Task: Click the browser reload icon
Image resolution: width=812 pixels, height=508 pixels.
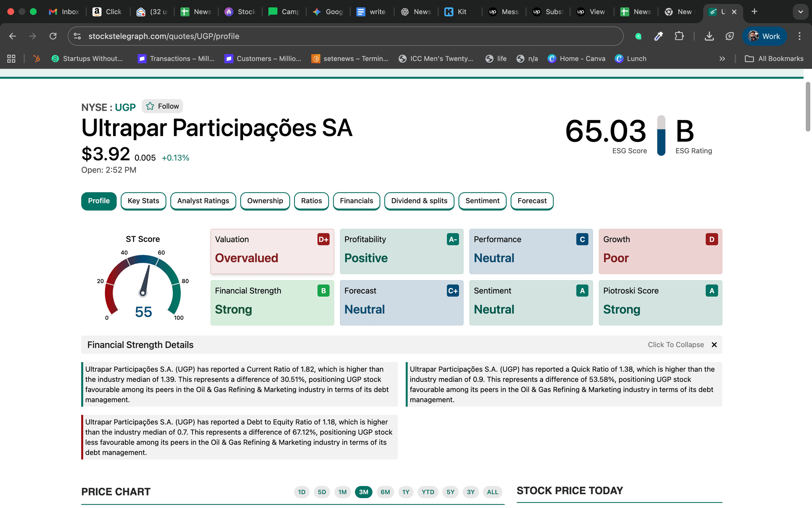Action: 53,36
